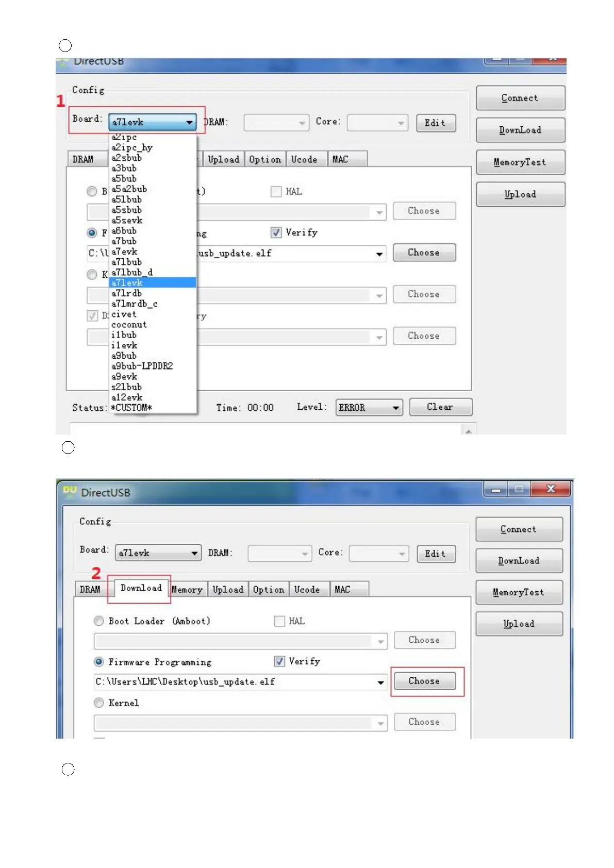Close the lower DirectUSB window
The width and height of the screenshot is (614, 868).
(551, 489)
